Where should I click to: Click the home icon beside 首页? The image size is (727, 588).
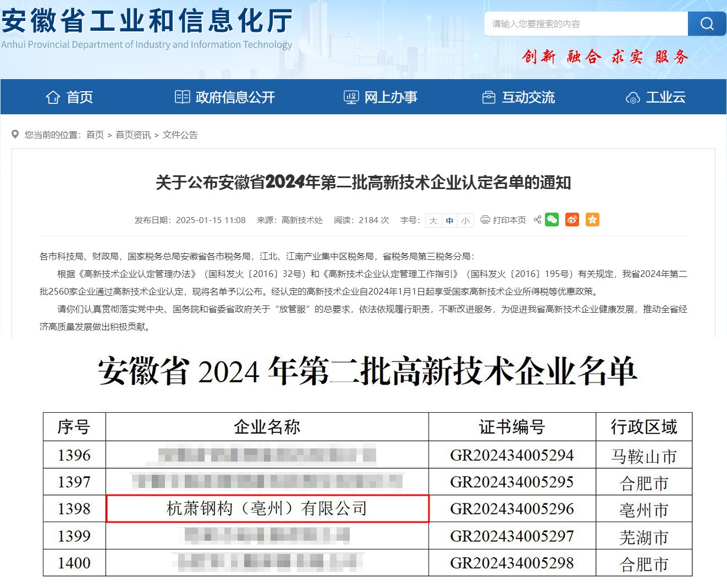pyautogui.click(x=53, y=97)
